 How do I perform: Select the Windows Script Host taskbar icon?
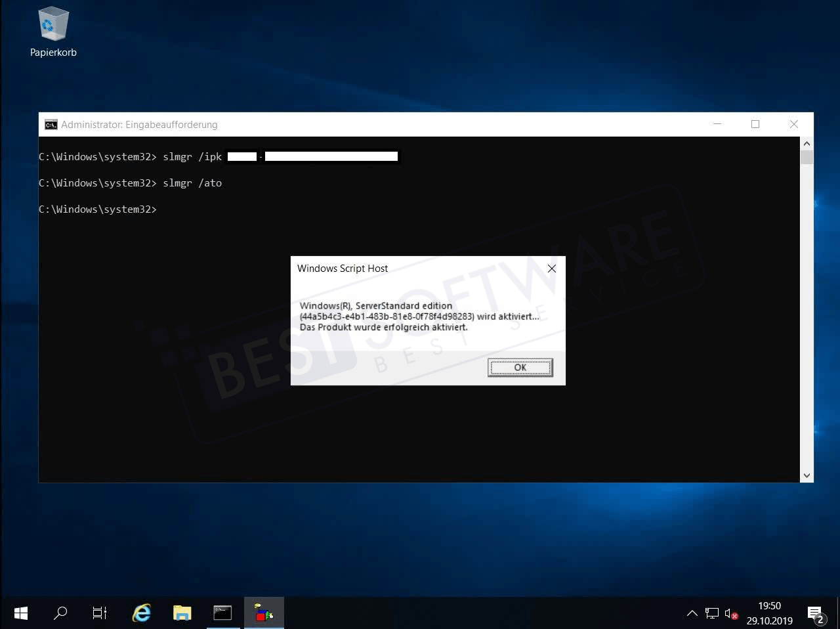(x=263, y=613)
